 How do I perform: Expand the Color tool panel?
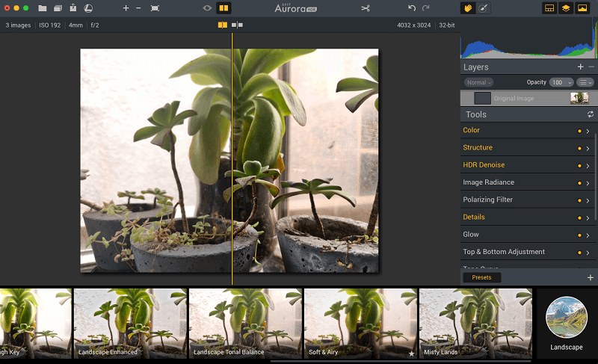pos(588,131)
